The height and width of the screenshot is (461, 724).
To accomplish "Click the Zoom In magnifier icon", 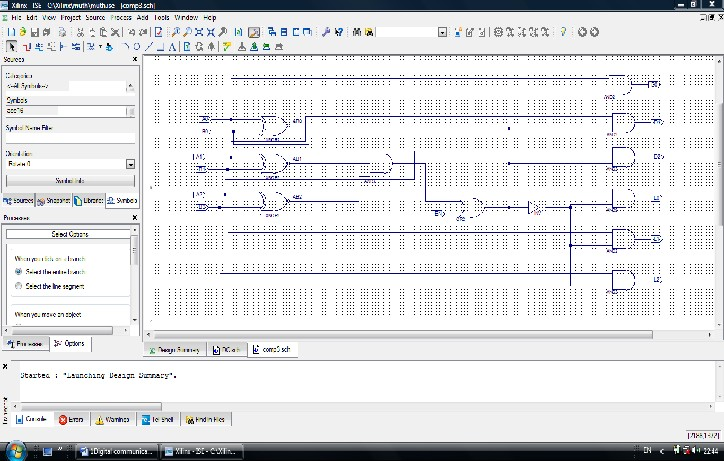I will pyautogui.click(x=175, y=32).
